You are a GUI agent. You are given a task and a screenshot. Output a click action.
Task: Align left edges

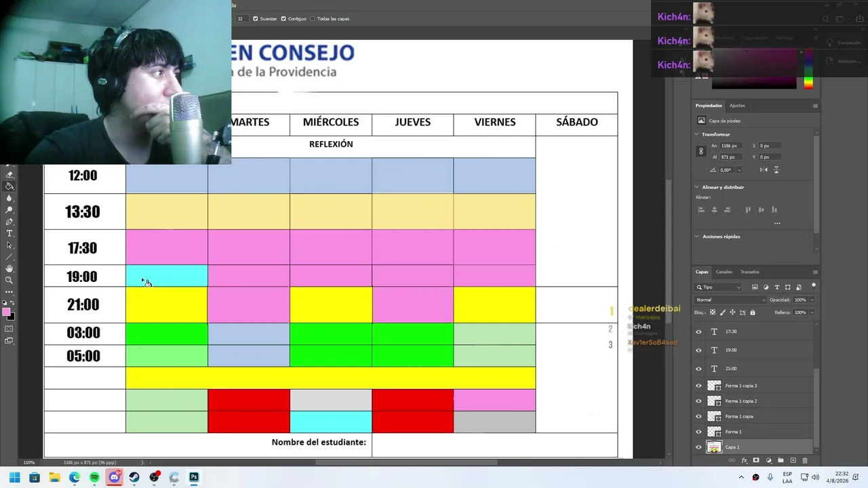click(x=701, y=210)
